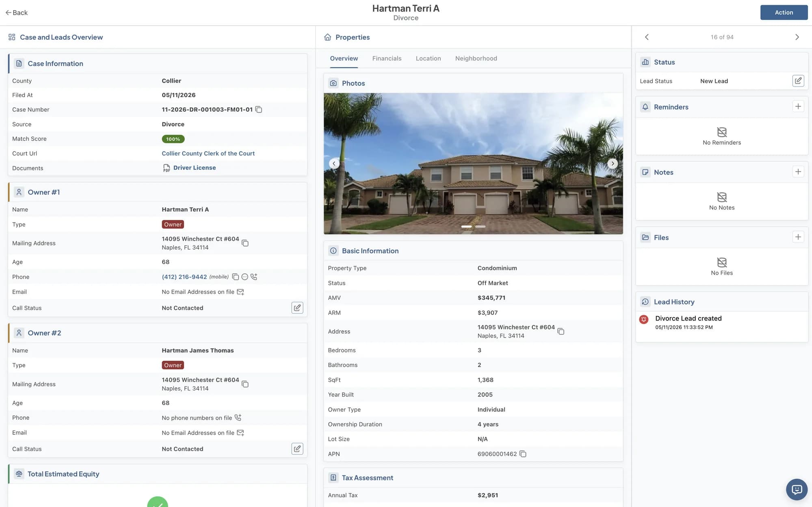Screen dimensions: 812x507
Task: Click the Annual Tax value $2,951
Action: pyautogui.click(x=488, y=495)
